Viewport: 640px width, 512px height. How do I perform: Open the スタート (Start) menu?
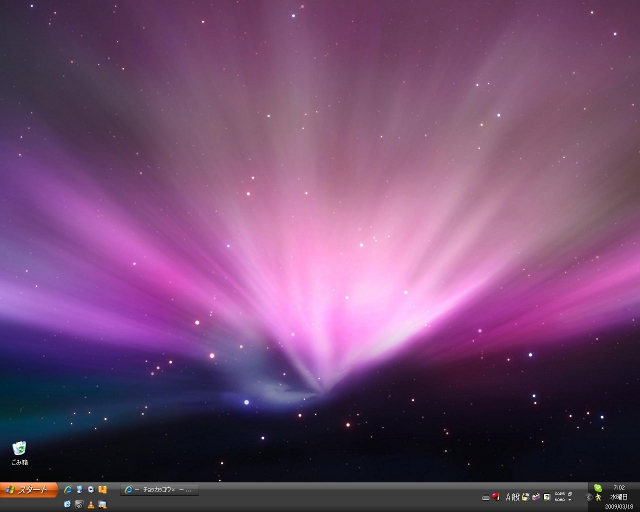(29, 490)
